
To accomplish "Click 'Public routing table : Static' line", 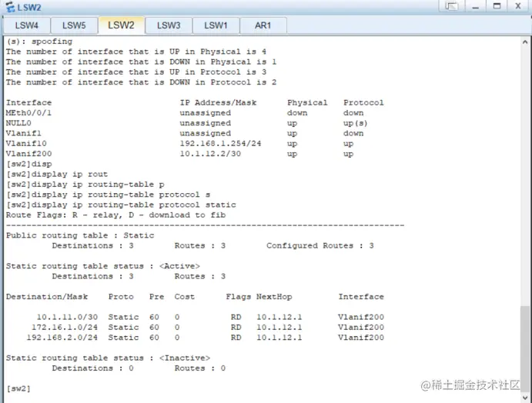I will [80, 235].
